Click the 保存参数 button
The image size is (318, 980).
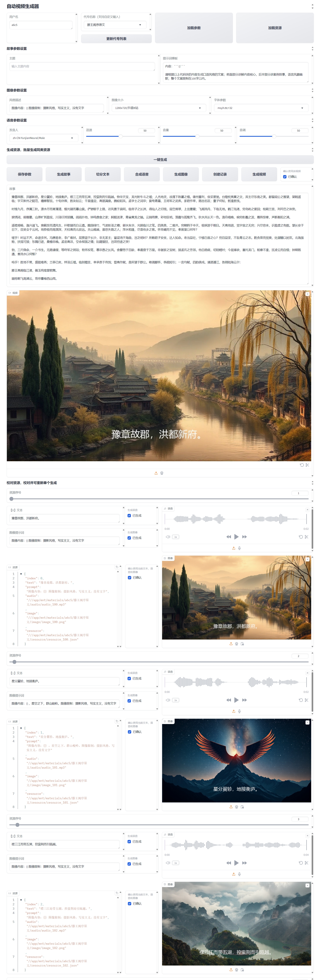coord(25,174)
